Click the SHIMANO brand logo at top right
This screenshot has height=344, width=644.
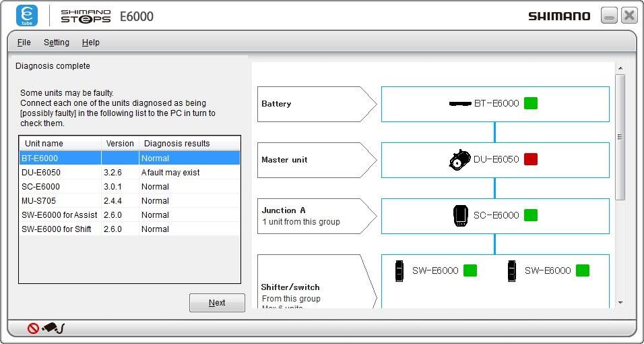click(x=559, y=16)
